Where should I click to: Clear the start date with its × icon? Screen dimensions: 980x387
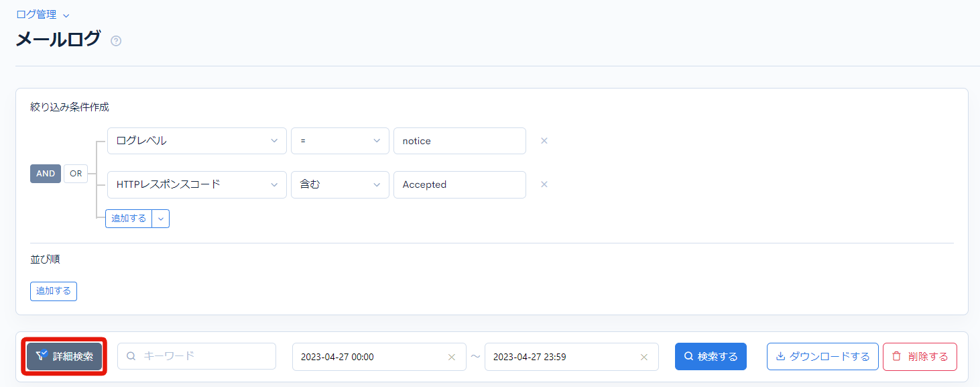coord(451,356)
